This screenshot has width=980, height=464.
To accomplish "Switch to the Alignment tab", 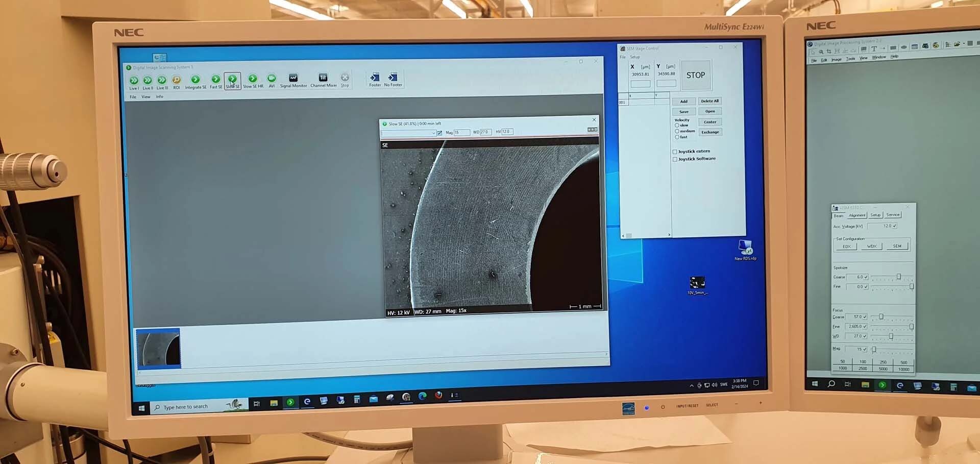I will (857, 215).
